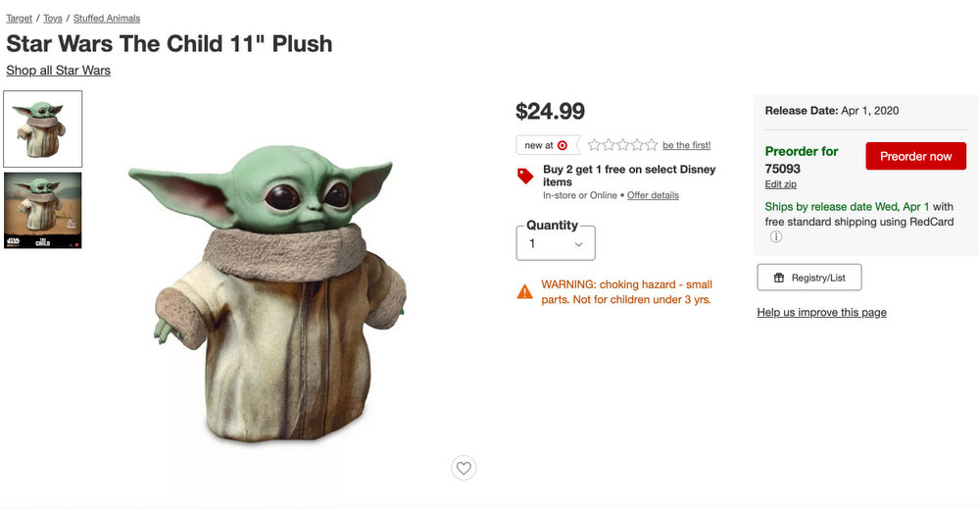Image resolution: width=980 pixels, height=509 pixels.
Task: Click the Registry/List button
Action: click(x=808, y=278)
